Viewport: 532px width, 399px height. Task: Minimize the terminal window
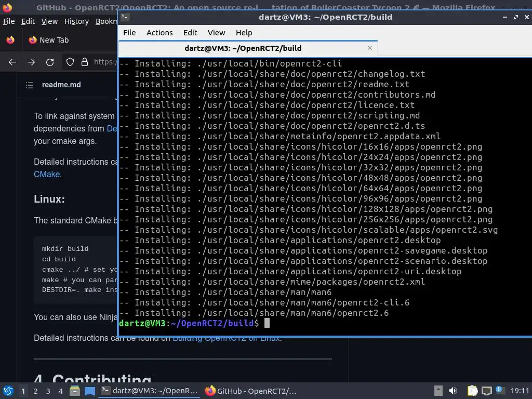click(x=505, y=17)
